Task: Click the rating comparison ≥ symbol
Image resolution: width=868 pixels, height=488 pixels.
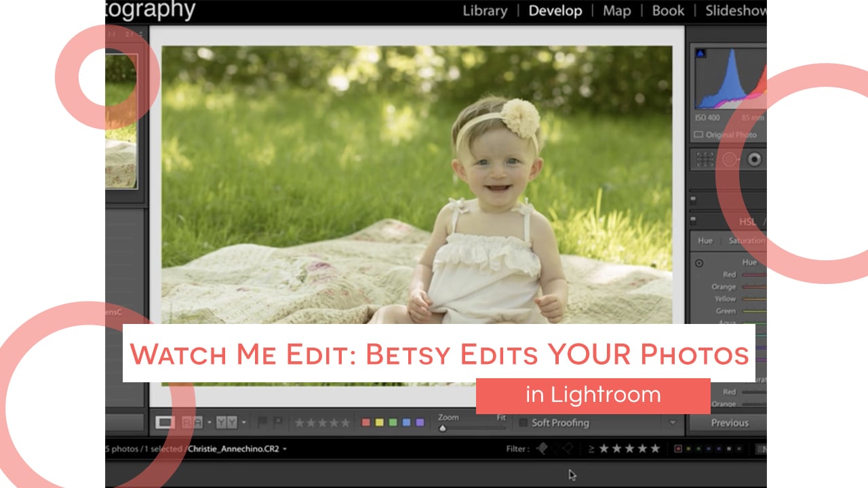Action: tap(591, 449)
